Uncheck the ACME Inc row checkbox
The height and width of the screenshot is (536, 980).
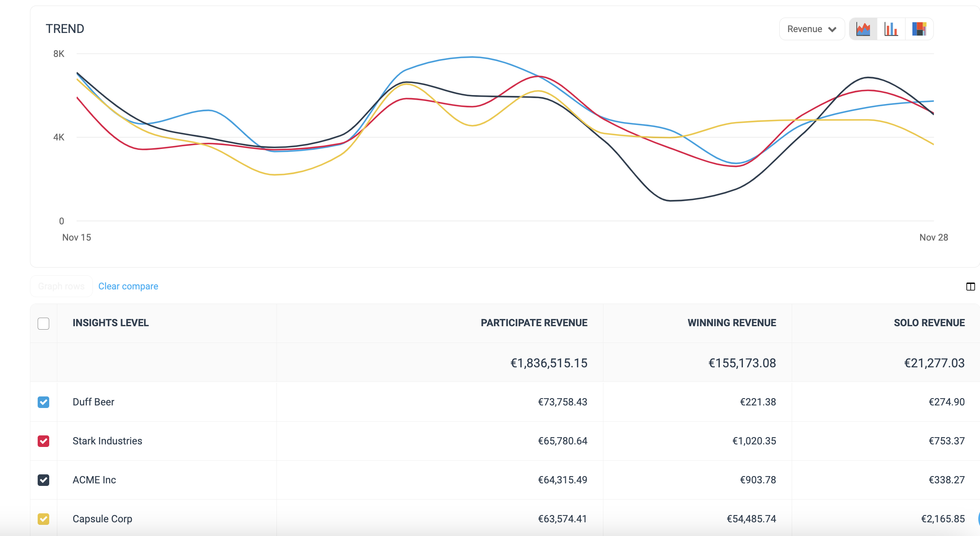point(43,480)
